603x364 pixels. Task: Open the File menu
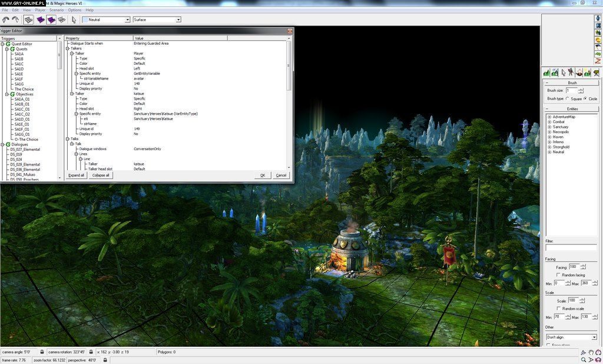point(5,10)
